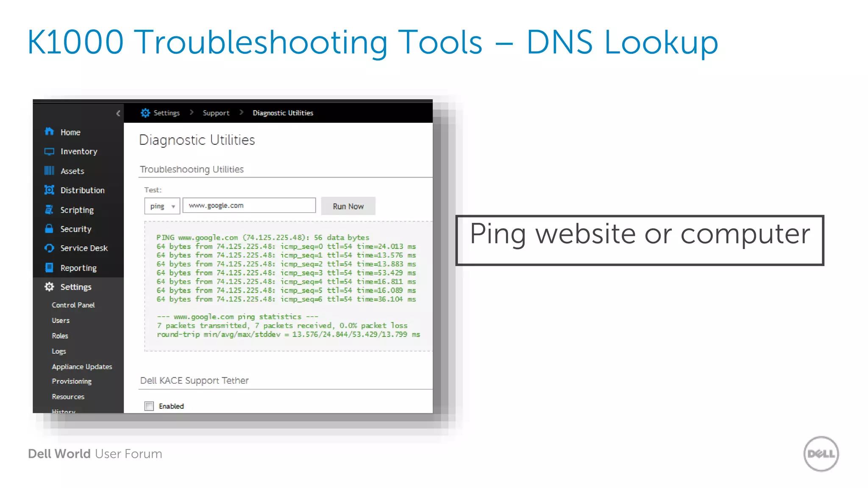868x488 pixels.
Task: Go to Users under Settings
Action: [x=61, y=321]
